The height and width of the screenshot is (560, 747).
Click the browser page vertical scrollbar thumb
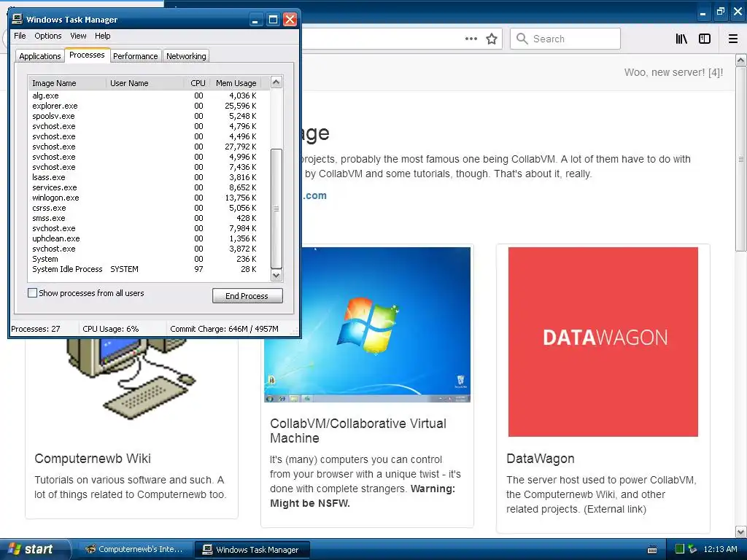(x=741, y=158)
